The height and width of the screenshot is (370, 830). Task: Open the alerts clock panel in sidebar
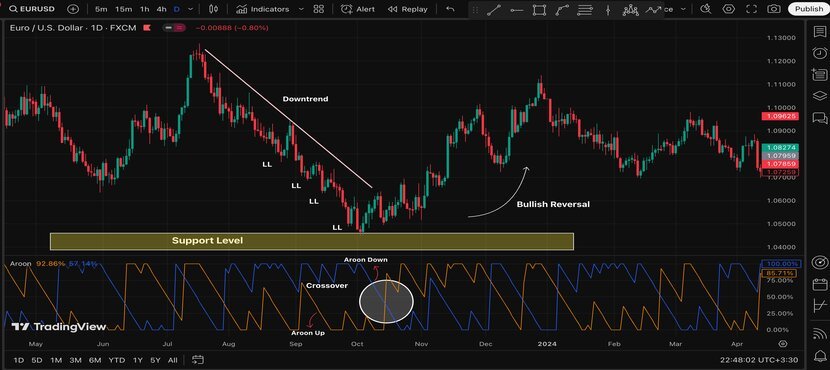point(819,53)
